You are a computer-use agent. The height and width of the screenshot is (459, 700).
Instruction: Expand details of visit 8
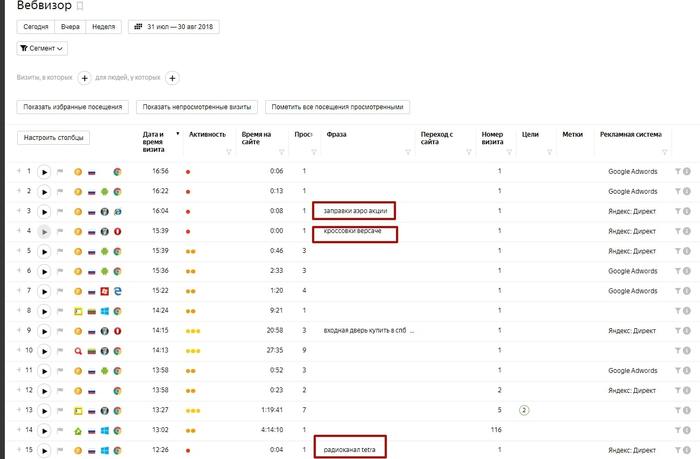pyautogui.click(x=19, y=310)
